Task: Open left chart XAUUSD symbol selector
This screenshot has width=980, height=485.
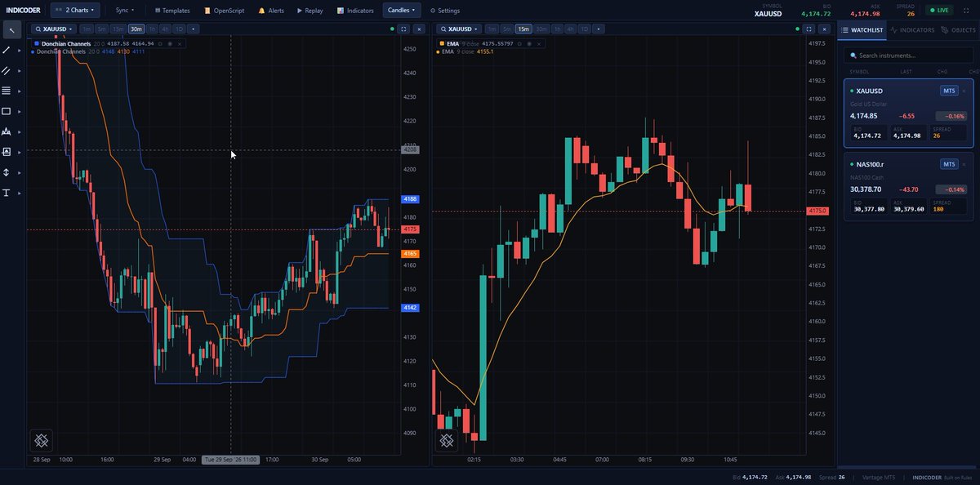Action: 54,29
